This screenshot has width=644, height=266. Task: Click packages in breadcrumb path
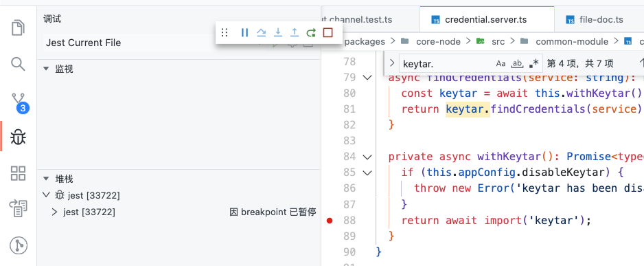(x=365, y=41)
